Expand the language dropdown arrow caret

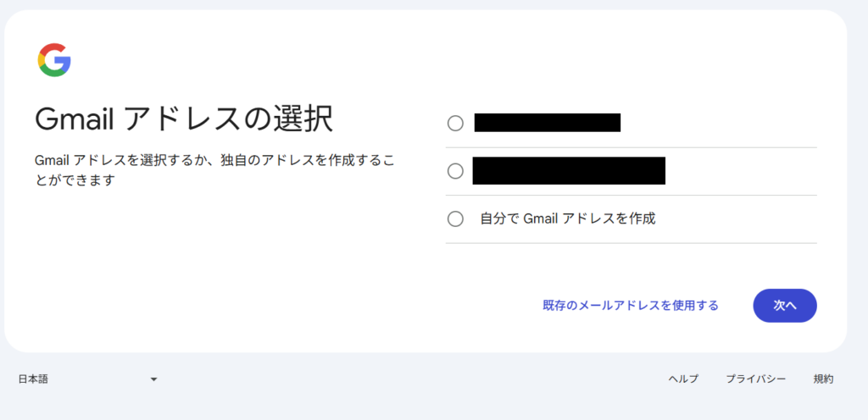(x=154, y=379)
